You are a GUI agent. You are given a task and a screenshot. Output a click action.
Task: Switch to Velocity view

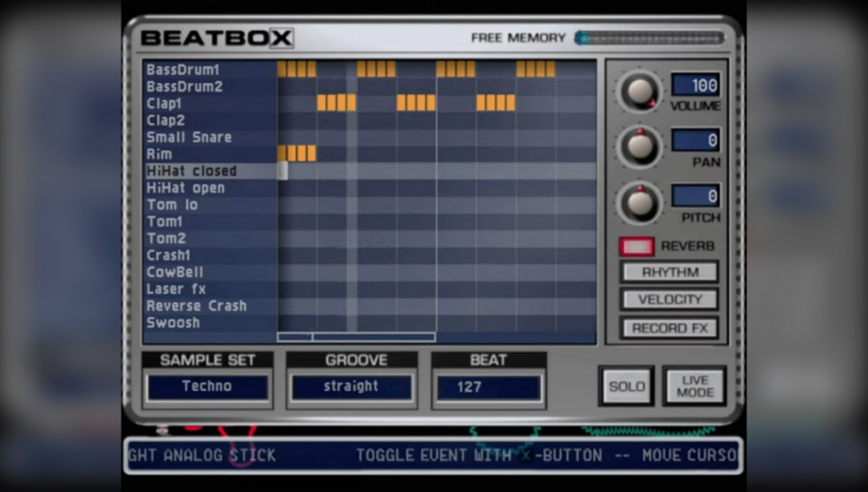(x=670, y=300)
